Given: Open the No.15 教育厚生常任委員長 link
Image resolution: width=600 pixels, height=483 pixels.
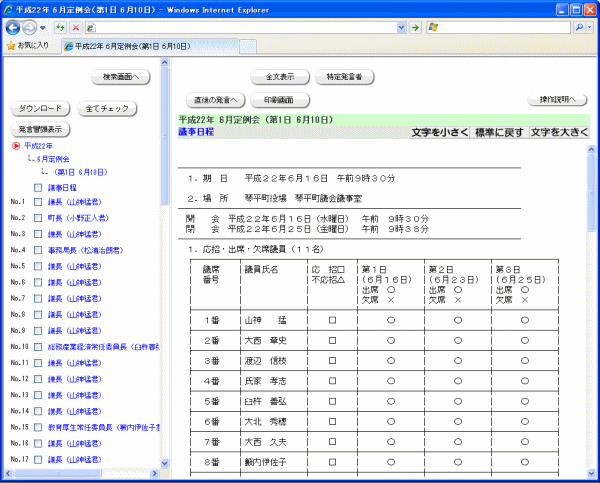Looking at the screenshot, I should 104,427.
